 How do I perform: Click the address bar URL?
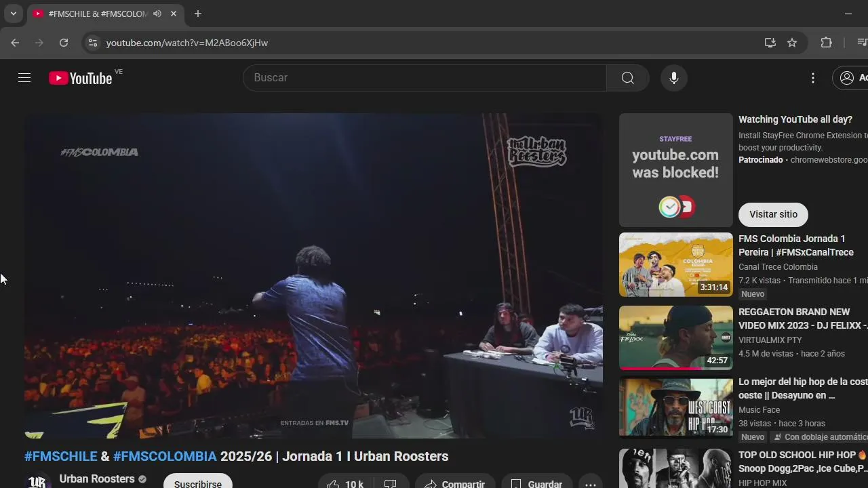tap(187, 43)
